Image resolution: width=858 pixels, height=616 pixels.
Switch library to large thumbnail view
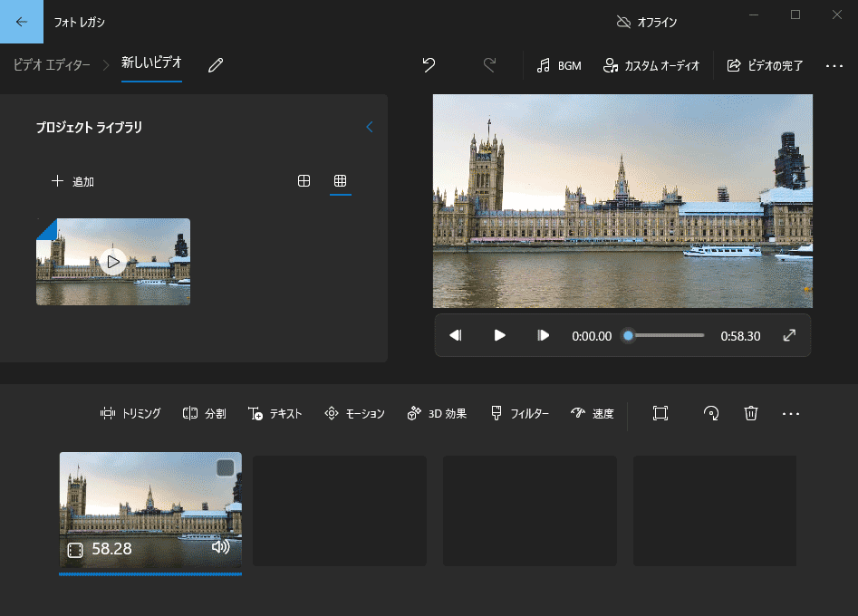tap(304, 180)
